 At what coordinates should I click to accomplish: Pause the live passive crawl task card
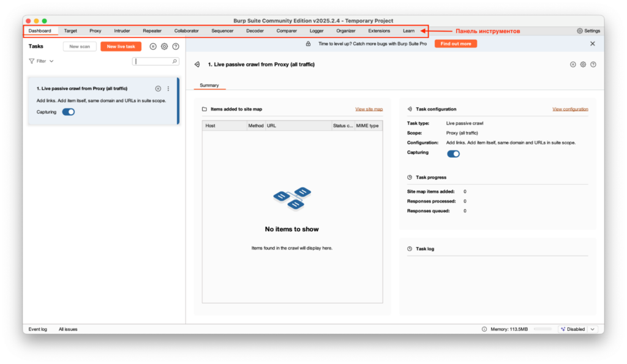tap(158, 88)
